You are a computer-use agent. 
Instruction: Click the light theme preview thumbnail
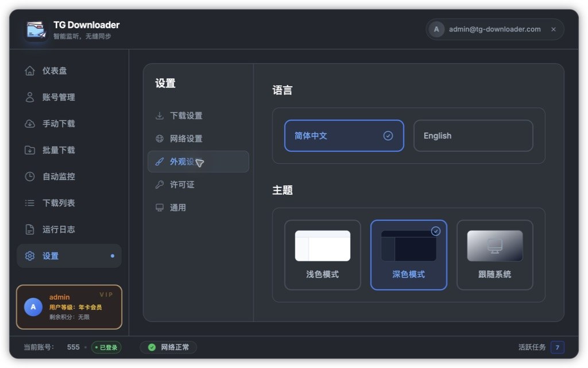323,246
